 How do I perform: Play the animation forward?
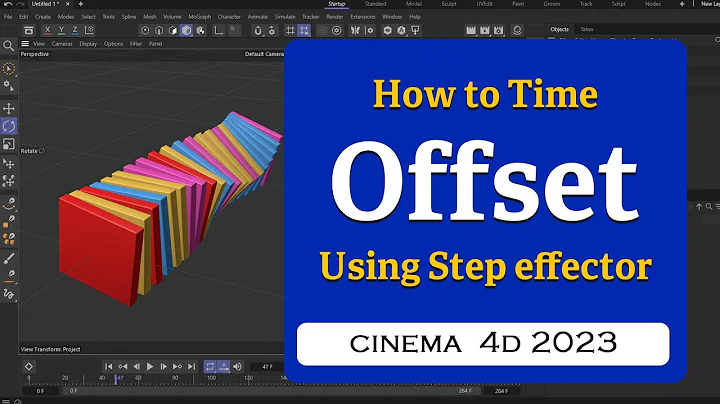pos(150,366)
